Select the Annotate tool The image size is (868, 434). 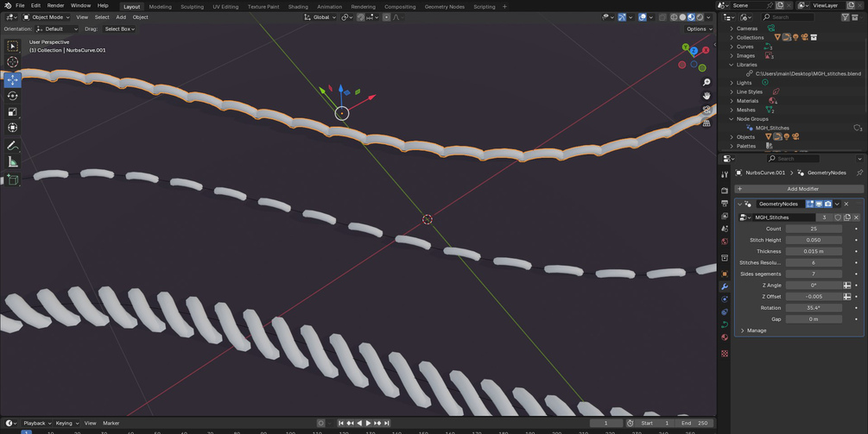pyautogui.click(x=13, y=146)
